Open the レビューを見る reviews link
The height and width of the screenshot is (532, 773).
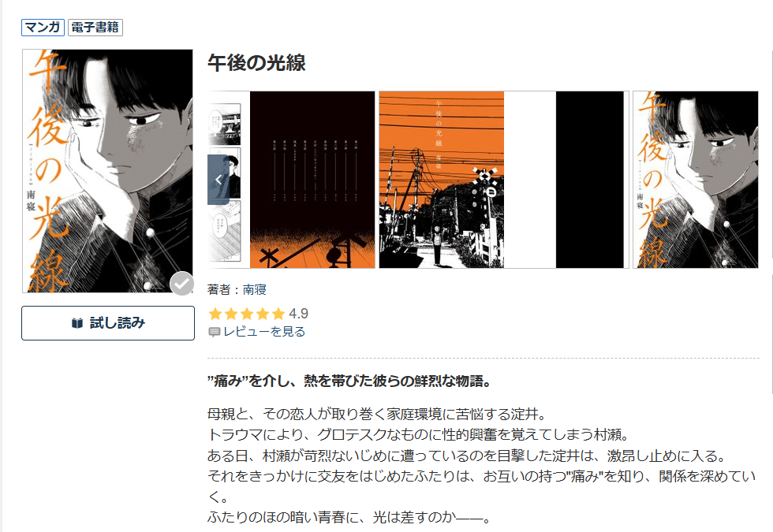[x=264, y=332]
